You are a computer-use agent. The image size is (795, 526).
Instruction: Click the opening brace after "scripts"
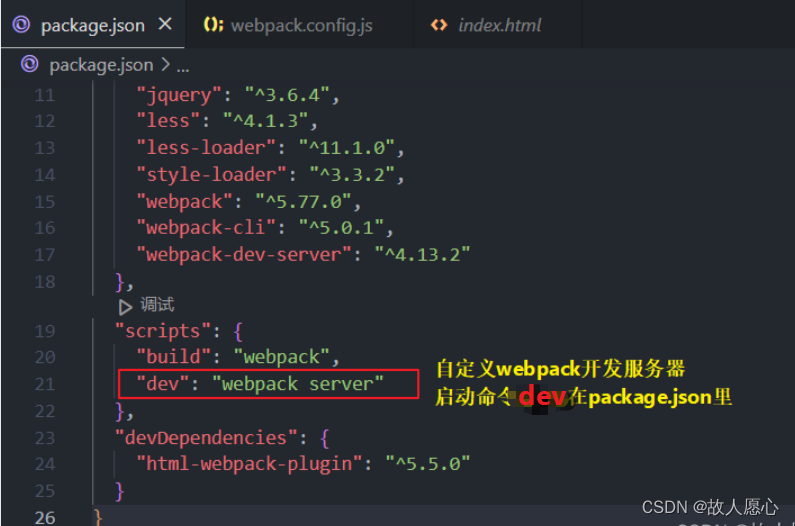pos(238,332)
